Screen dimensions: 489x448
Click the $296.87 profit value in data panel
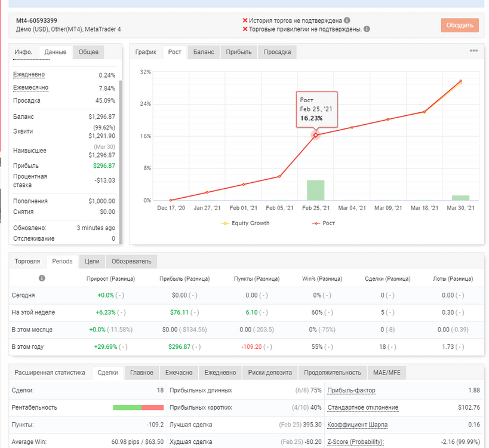click(x=104, y=165)
